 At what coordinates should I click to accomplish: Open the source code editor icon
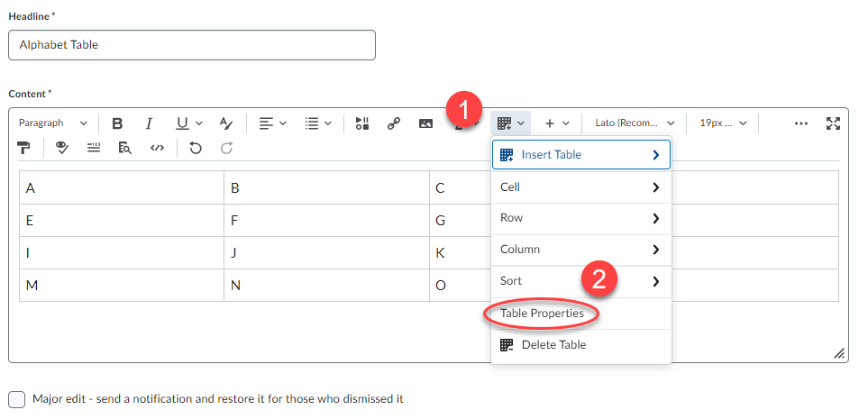(157, 148)
